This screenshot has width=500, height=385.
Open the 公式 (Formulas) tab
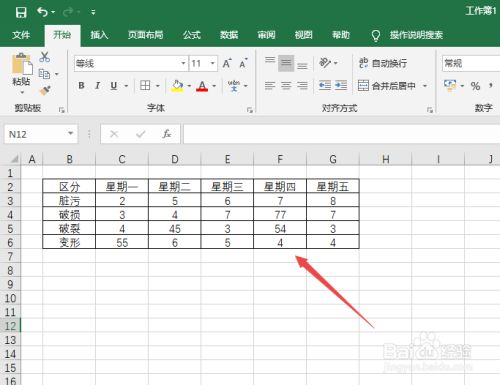(192, 35)
